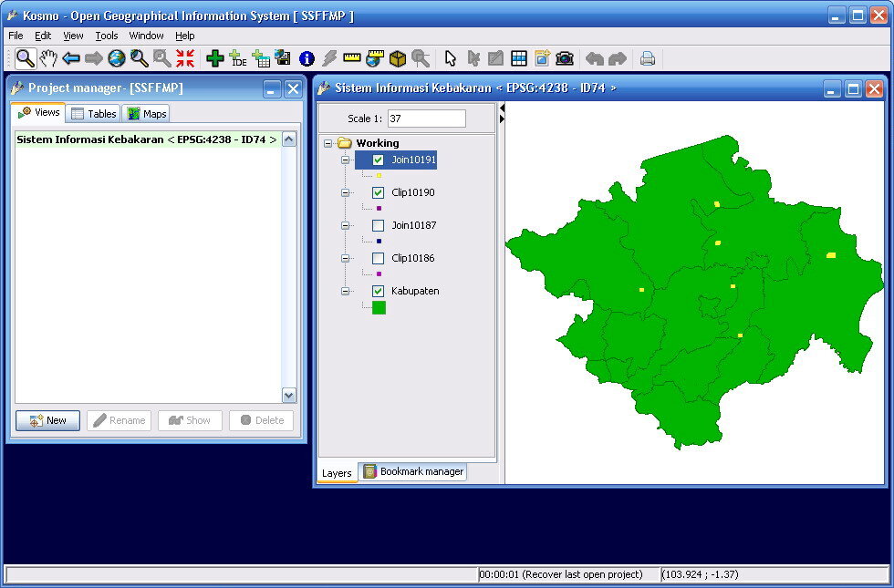Open the attribute table grid icon
The image size is (894, 588).
[x=519, y=58]
